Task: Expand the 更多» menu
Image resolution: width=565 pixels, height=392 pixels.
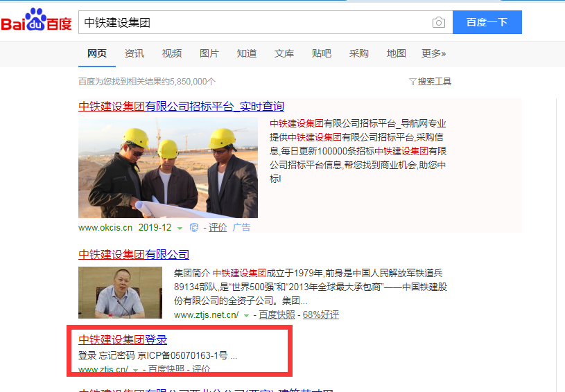Action: pos(434,53)
